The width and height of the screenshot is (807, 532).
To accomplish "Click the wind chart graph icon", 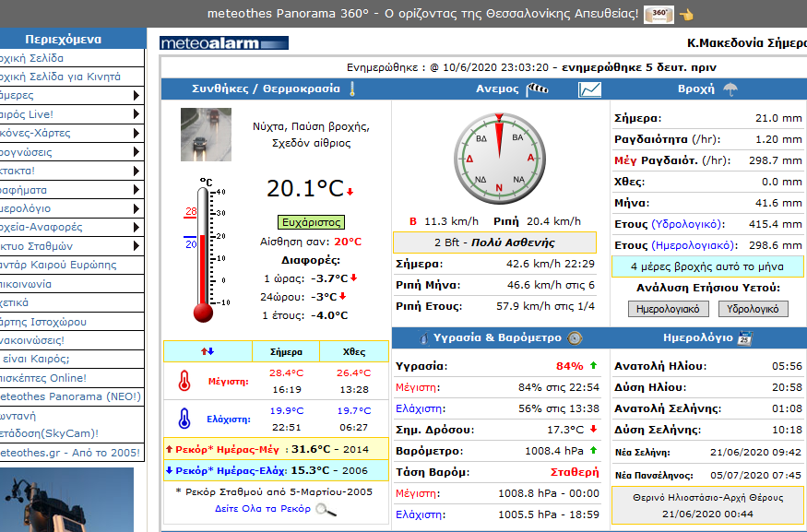I will 589,89.
